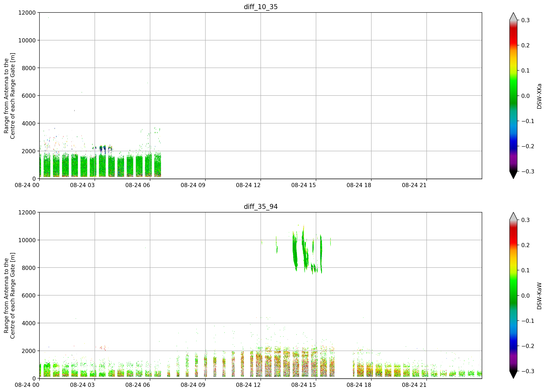Click the 0.1 tick on DSW-XKa colorbar

(x=526, y=71)
